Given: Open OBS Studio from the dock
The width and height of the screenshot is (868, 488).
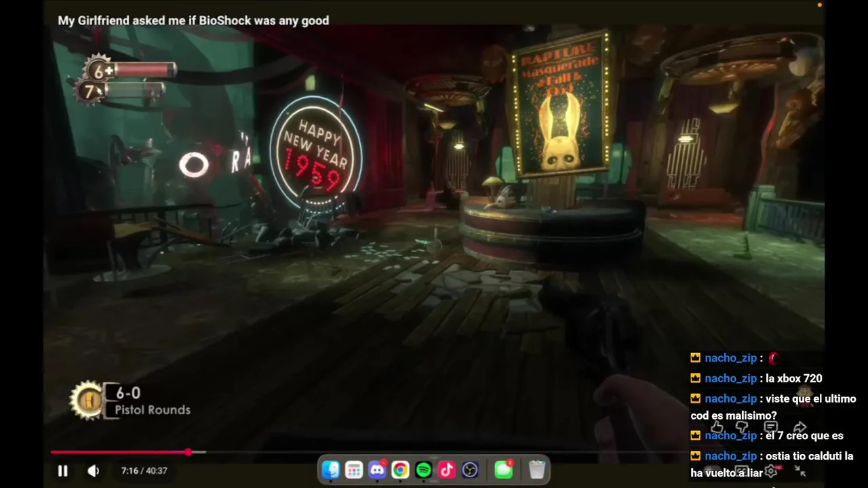Looking at the screenshot, I should tap(469, 470).
